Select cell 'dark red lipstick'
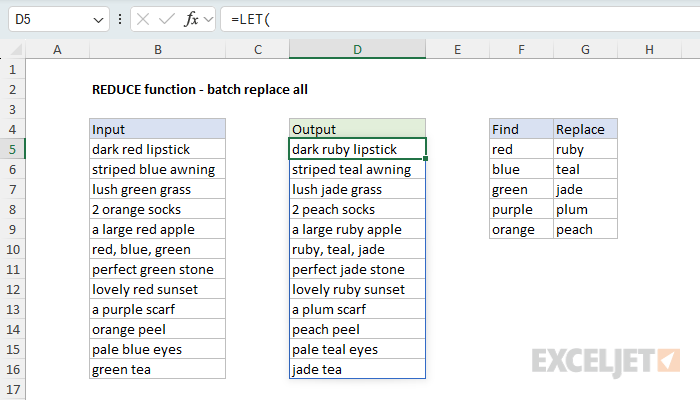This screenshot has width=700, height=400. pos(158,149)
